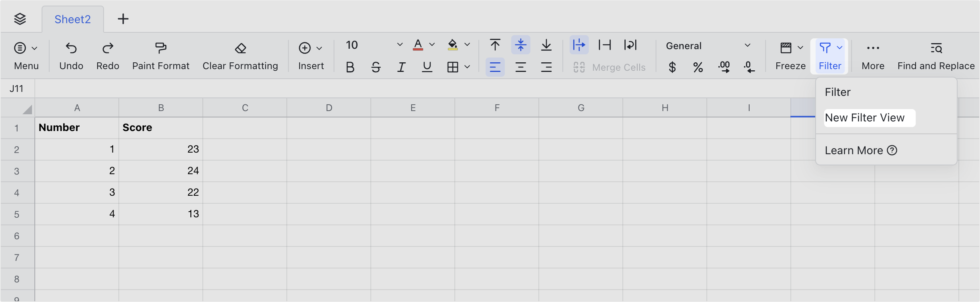Open Paint Format tool
The height and width of the screenshot is (302, 980).
tap(161, 56)
